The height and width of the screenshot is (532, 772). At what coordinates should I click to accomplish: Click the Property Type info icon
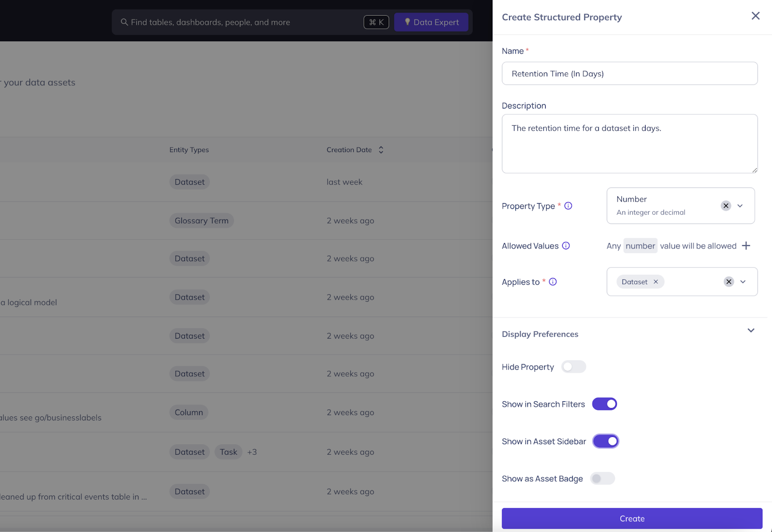click(x=568, y=205)
